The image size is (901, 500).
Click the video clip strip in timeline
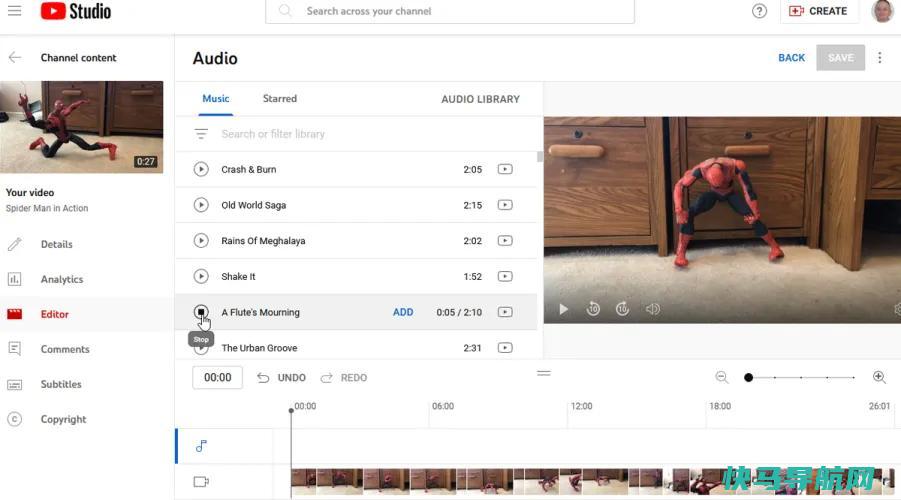point(592,482)
